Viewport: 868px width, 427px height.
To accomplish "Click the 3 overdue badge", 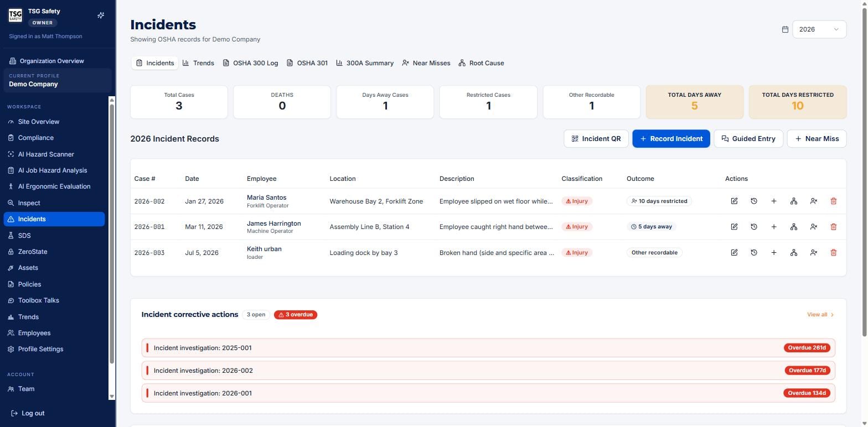I will coord(296,315).
